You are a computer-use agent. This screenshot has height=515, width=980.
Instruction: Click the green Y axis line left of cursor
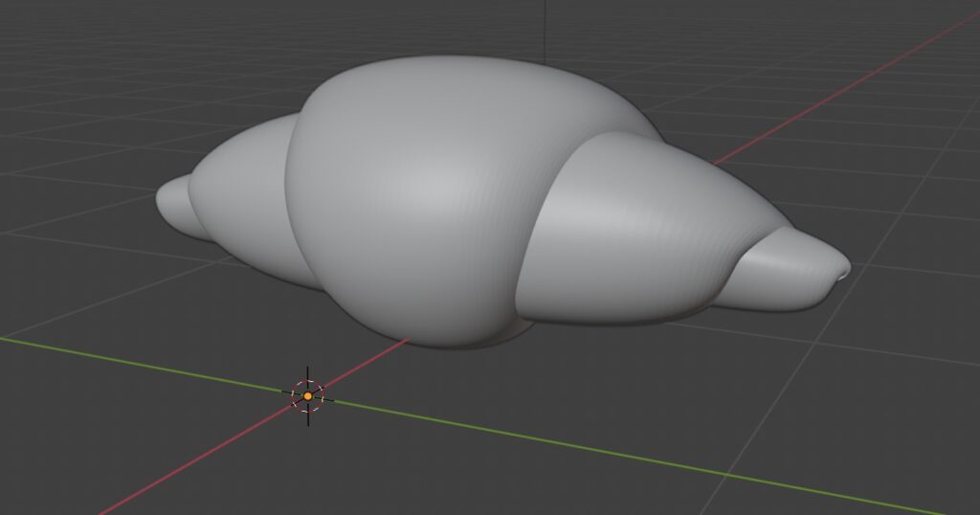(x=144, y=361)
